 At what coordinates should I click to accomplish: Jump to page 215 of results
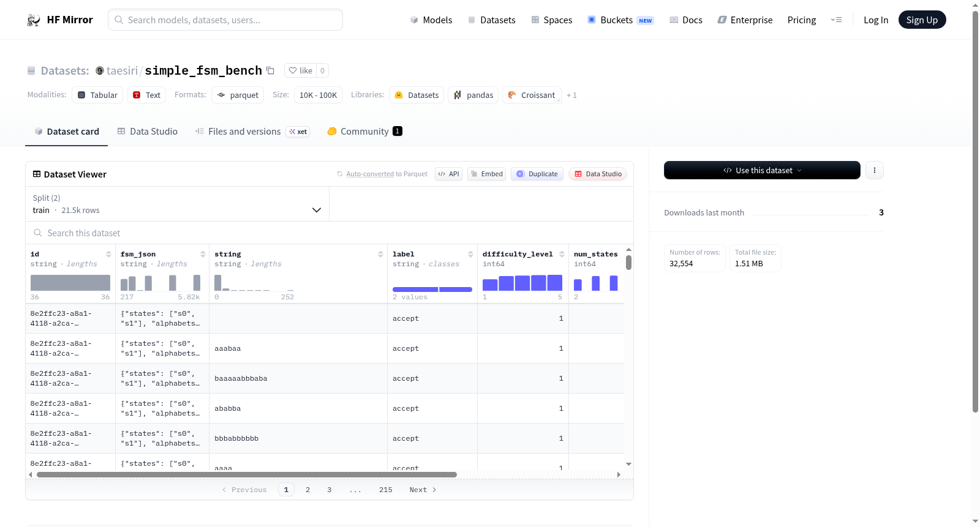[x=386, y=490]
